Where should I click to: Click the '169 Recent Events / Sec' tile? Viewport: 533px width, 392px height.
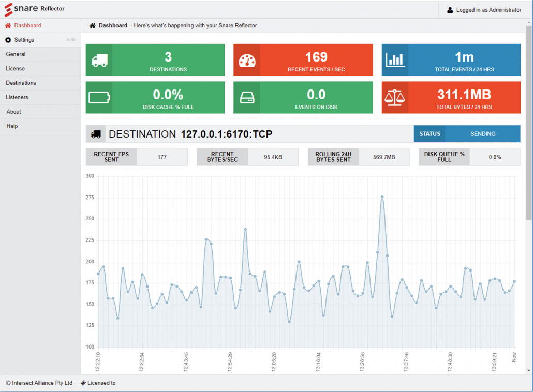[303, 60]
